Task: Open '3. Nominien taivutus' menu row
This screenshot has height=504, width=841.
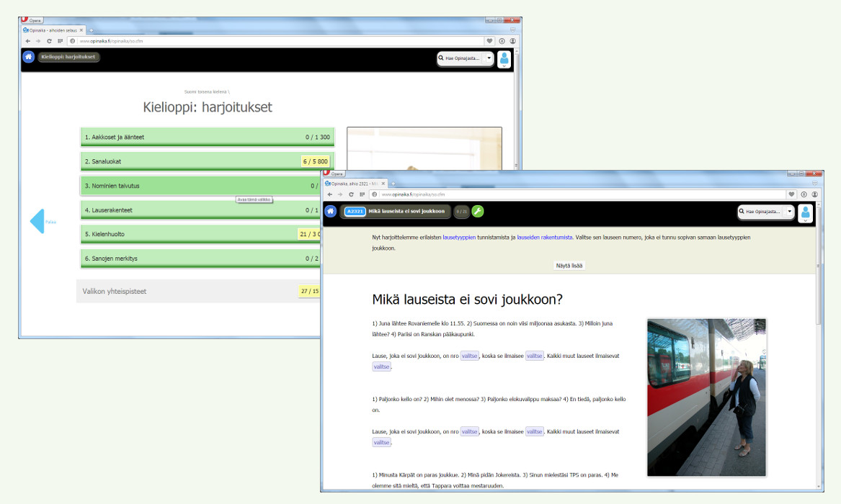Action: coord(200,186)
